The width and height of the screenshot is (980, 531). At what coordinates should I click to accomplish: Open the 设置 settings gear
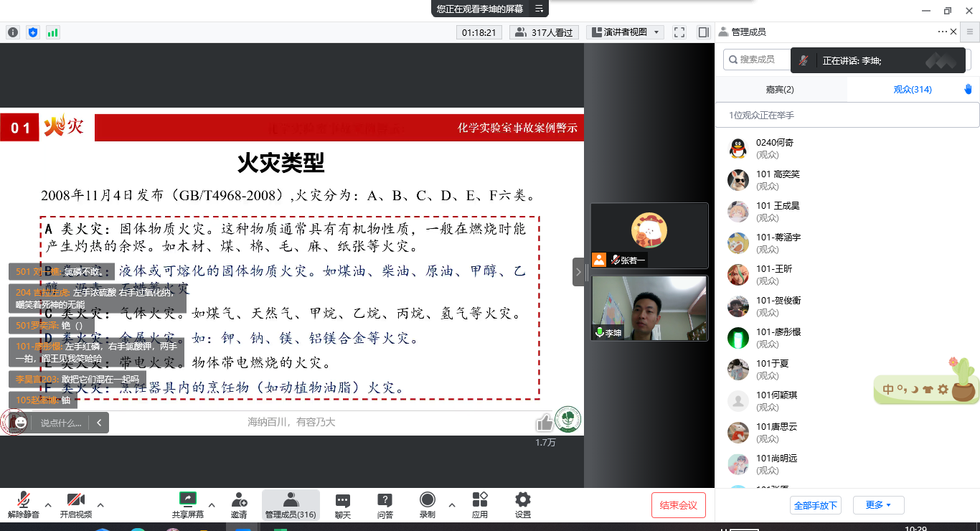coord(523,505)
